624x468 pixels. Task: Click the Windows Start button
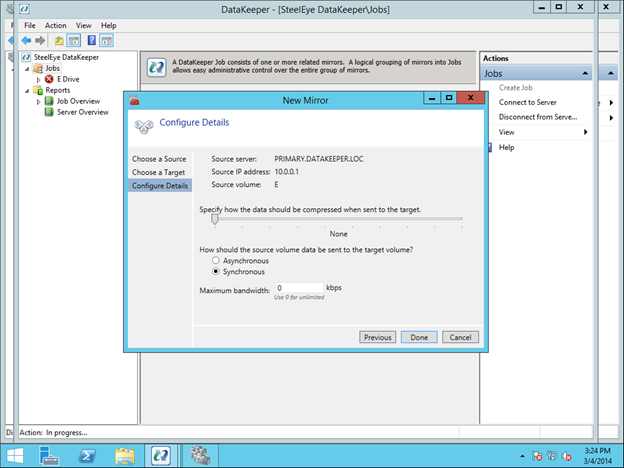click(16, 454)
